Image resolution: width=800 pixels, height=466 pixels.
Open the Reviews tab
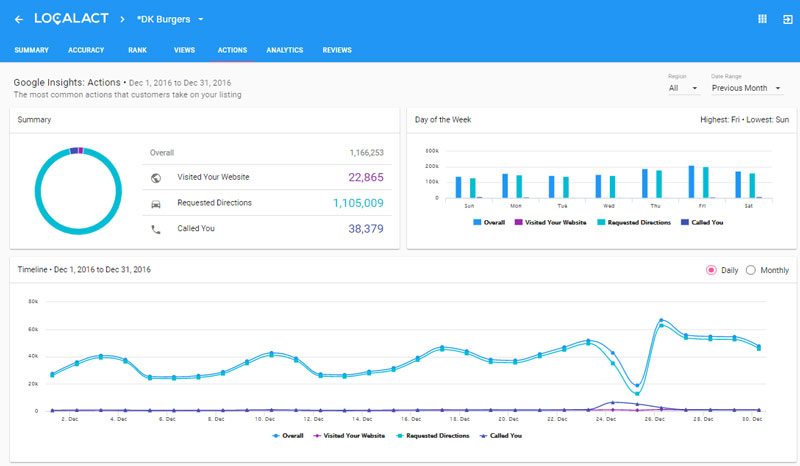[x=337, y=50]
